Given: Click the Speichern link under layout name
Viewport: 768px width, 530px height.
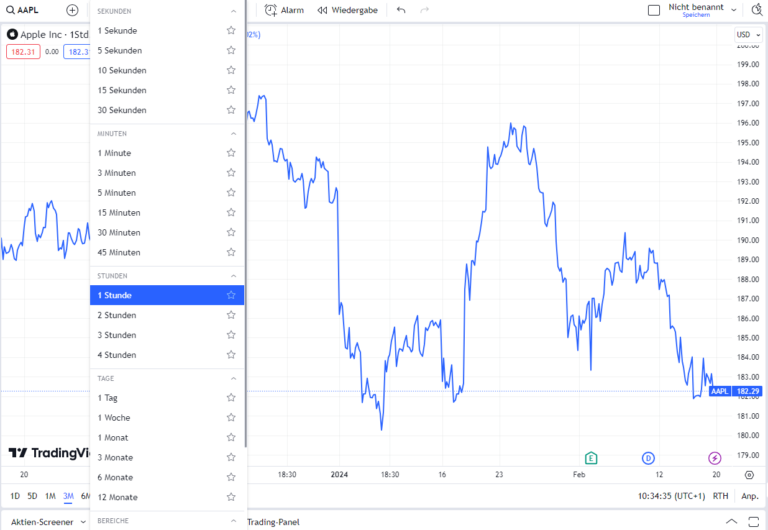Looking at the screenshot, I should (696, 15).
